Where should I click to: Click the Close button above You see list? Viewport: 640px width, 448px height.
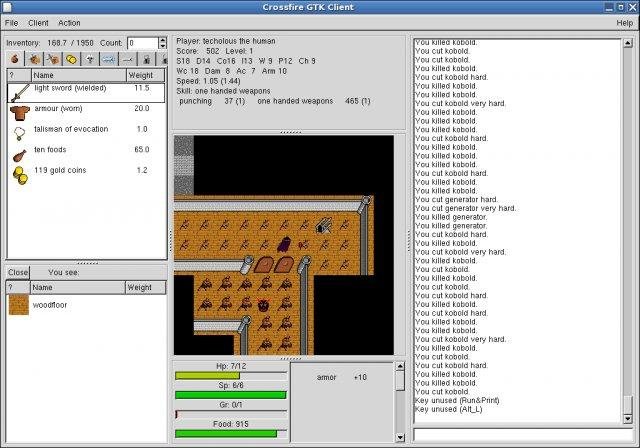click(18, 272)
